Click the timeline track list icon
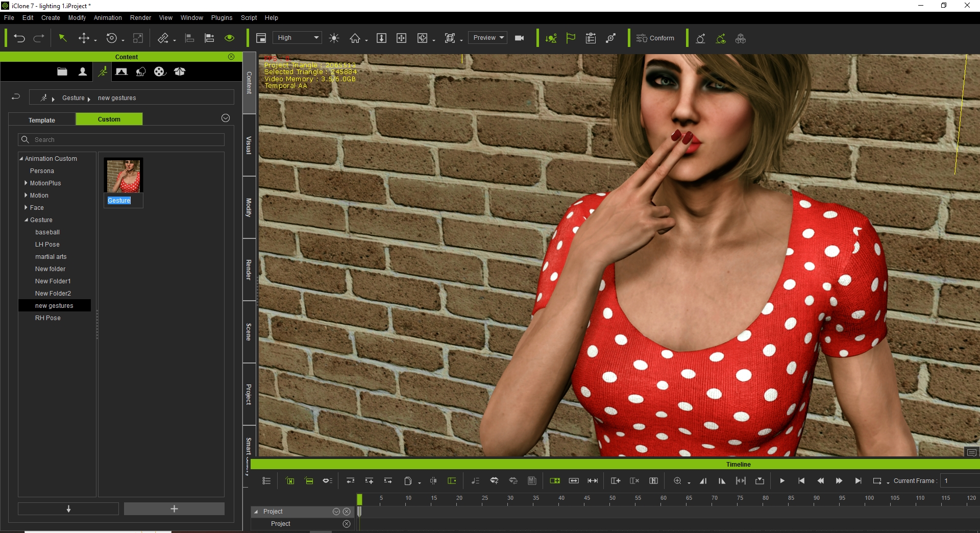Image resolution: width=980 pixels, height=533 pixels. 266,481
